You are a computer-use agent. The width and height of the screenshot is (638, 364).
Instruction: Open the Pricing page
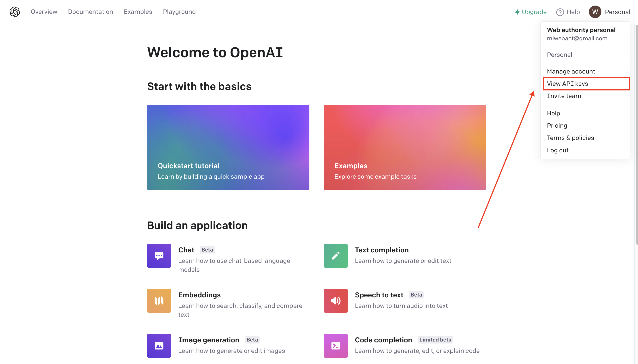tap(557, 125)
